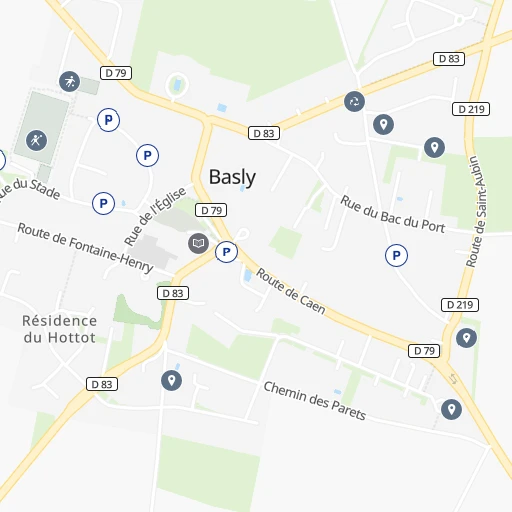Click the soccer player sports field icon
This screenshot has height=512, width=512.
coord(69,81)
